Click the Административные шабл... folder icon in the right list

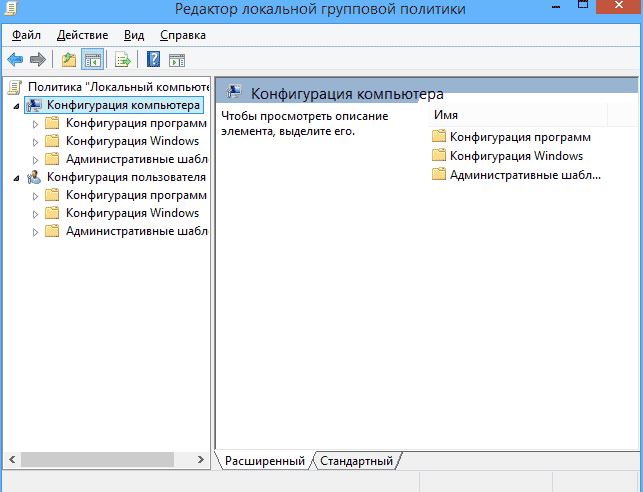point(439,174)
